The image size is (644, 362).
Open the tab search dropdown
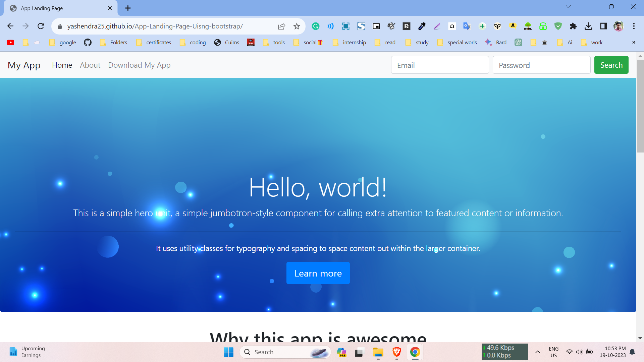pyautogui.click(x=569, y=7)
